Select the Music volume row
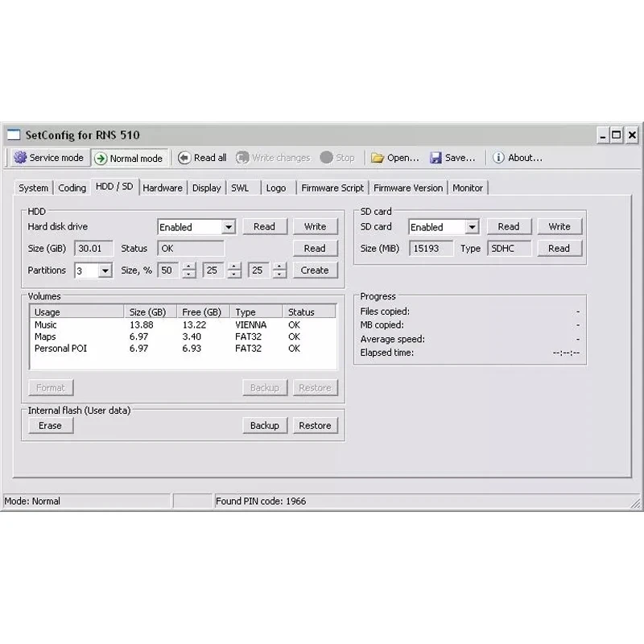The image size is (644, 644). [x=184, y=325]
